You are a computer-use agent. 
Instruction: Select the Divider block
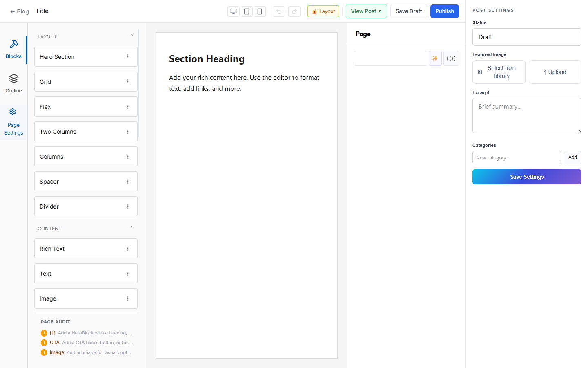coord(86,206)
